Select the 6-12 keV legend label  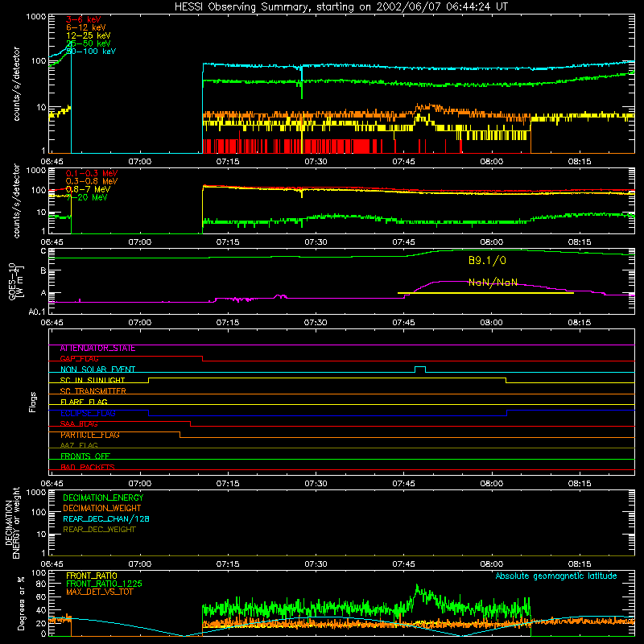[x=86, y=27]
